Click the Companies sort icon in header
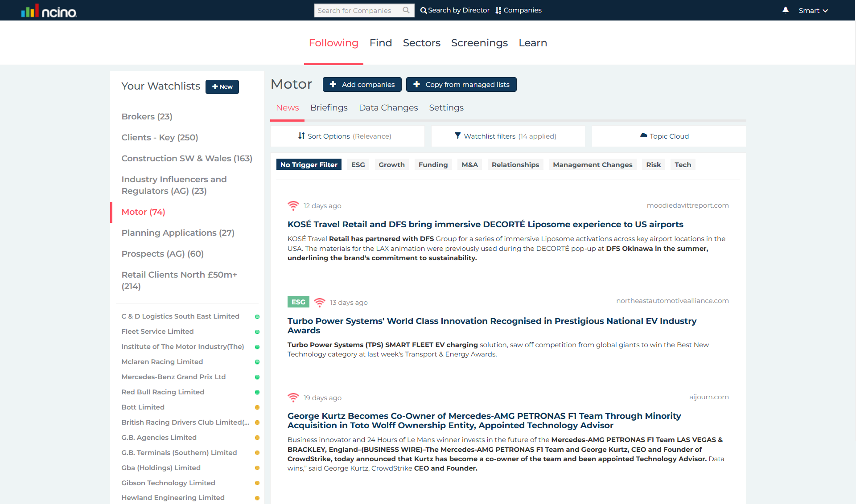 click(x=498, y=10)
